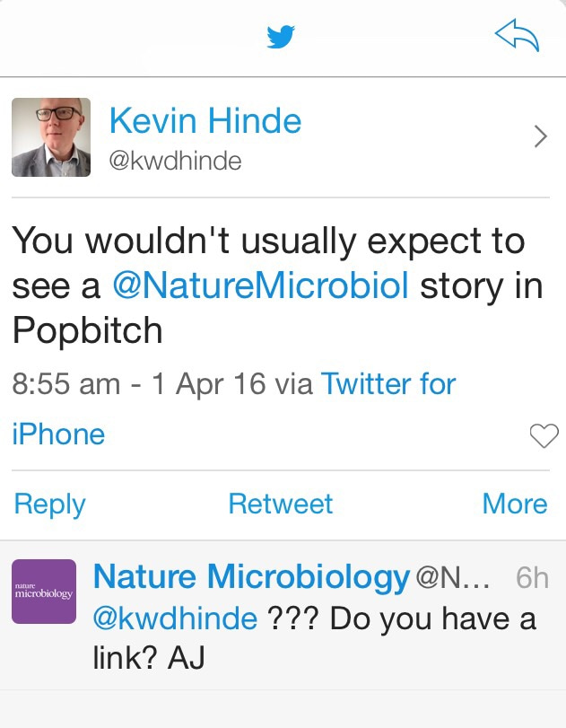
Task: Tap the reply arrow icon at top
Action: [518, 37]
